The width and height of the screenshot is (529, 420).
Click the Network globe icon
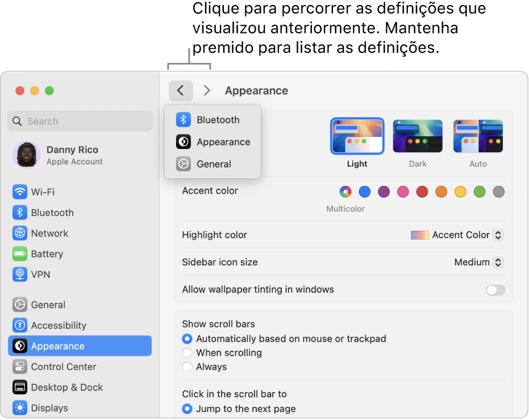(x=20, y=233)
